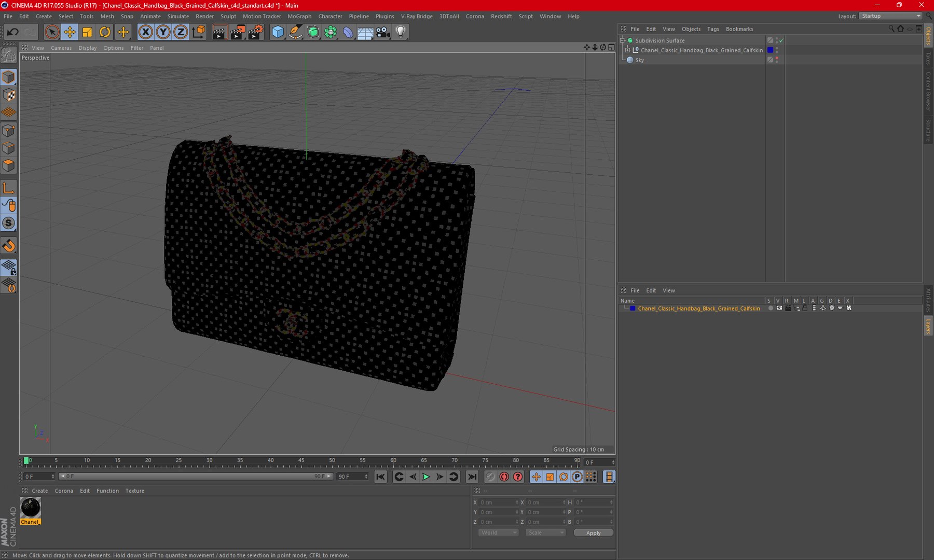Open the Scale mode dropdown

[545, 533]
